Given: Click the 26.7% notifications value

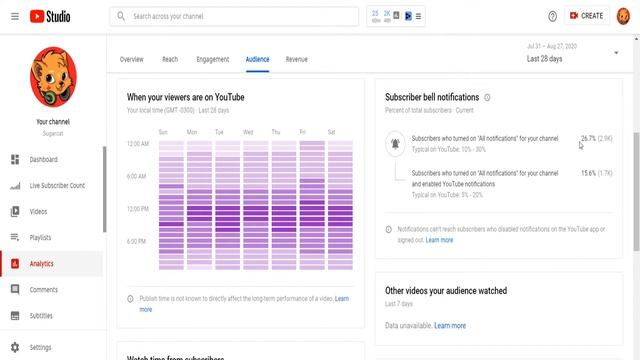Looking at the screenshot, I should click(x=588, y=139).
